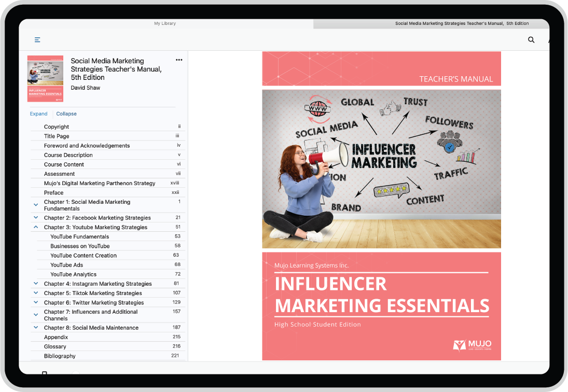Go to the YouTube Ads subsection
This screenshot has height=392, width=568.
66,265
